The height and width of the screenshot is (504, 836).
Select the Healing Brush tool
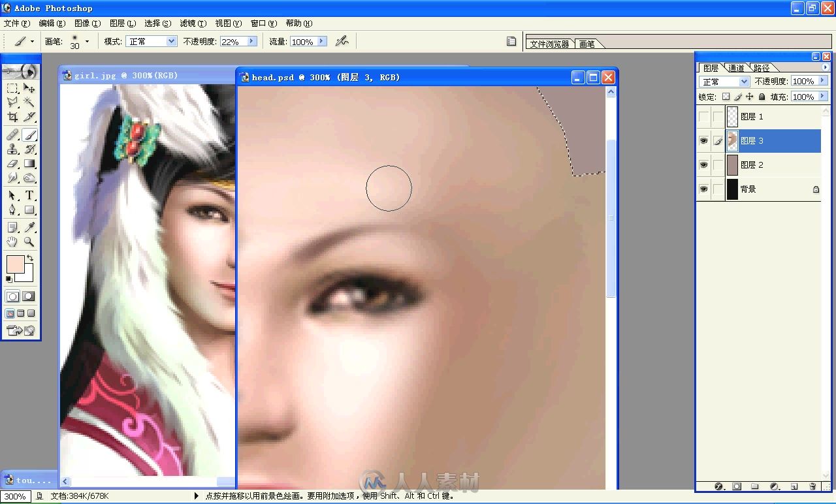(12, 135)
